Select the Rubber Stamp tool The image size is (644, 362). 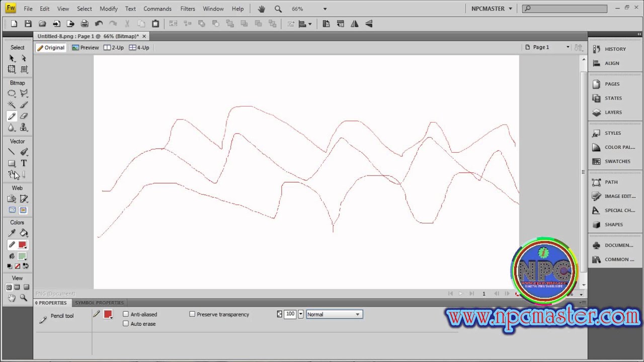point(24,128)
